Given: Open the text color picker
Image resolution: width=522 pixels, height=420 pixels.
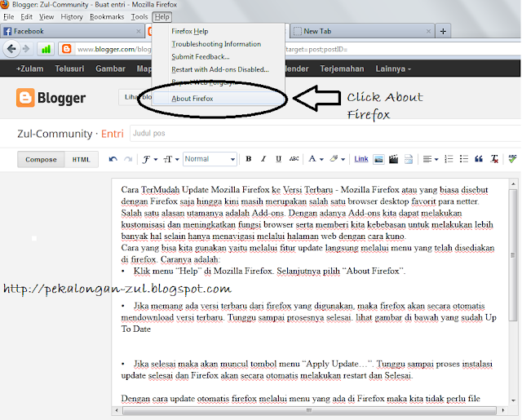Looking at the screenshot, I should tap(316, 159).
